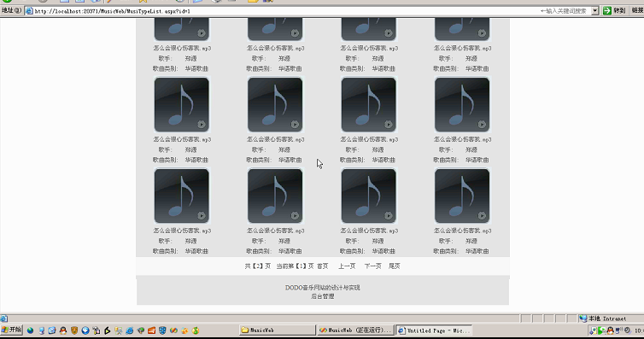The image size is (644, 339).
Task: Go to next page via 下一页
Action: coord(373,266)
